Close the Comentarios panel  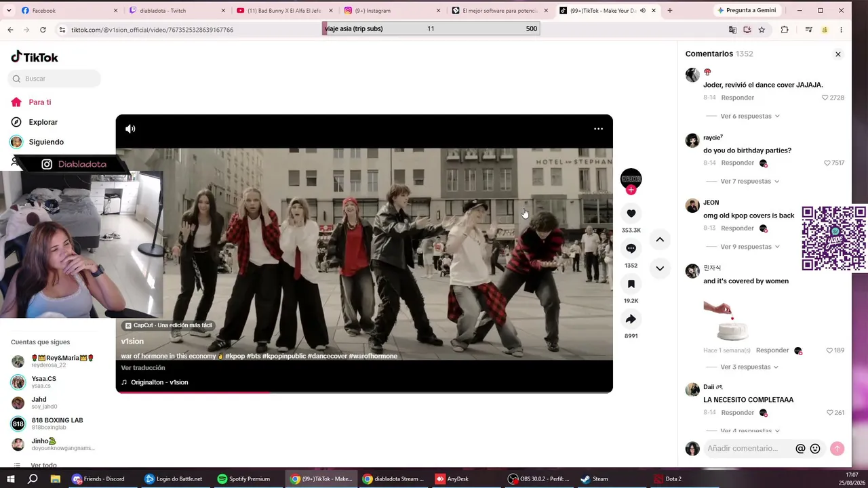tap(837, 54)
